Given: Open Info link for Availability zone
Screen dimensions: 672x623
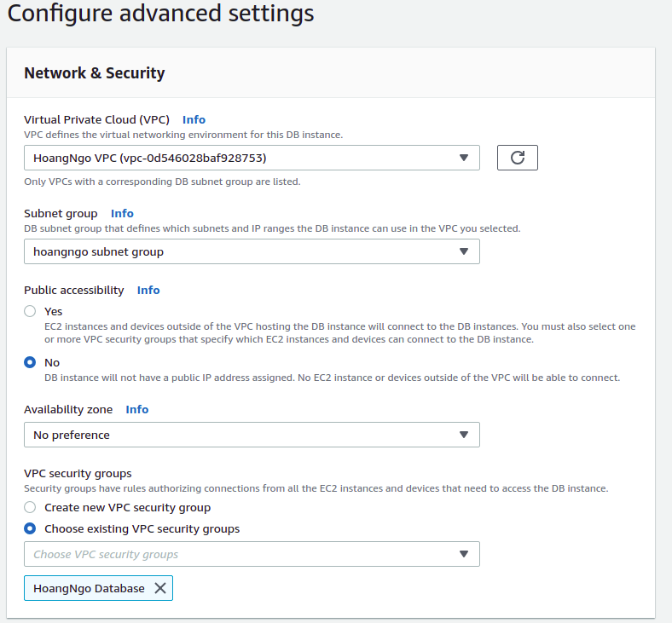Looking at the screenshot, I should point(137,409).
